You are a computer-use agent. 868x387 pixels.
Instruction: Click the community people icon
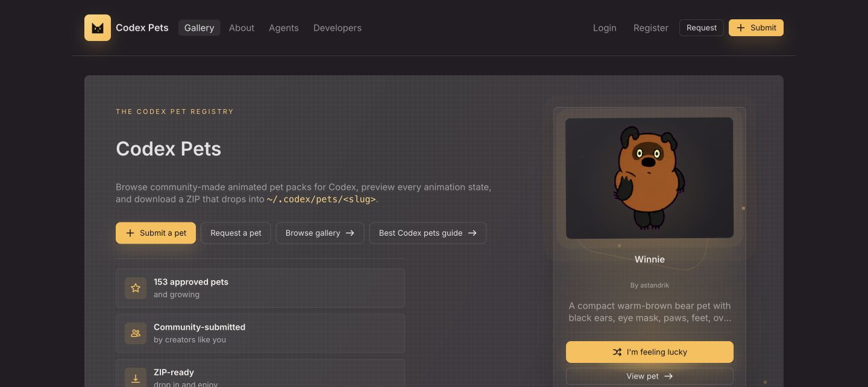pyautogui.click(x=136, y=333)
